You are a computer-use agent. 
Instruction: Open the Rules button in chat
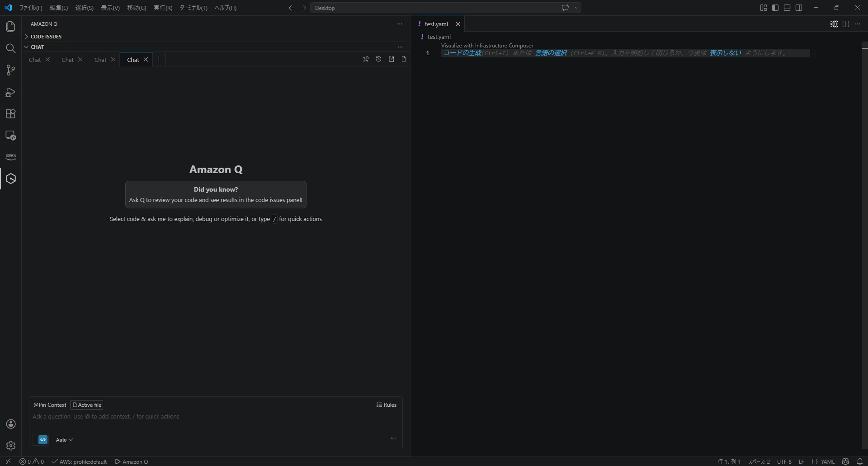pyautogui.click(x=387, y=405)
